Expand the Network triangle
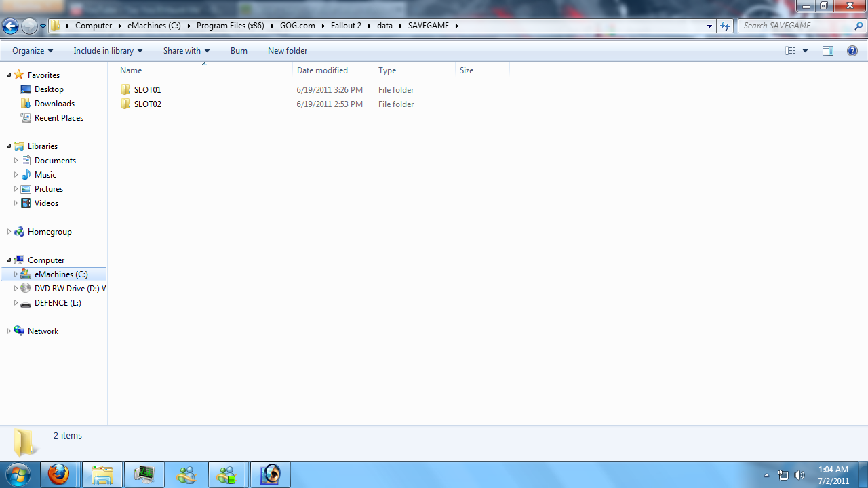Screen dimensions: 868x488 point(9,331)
